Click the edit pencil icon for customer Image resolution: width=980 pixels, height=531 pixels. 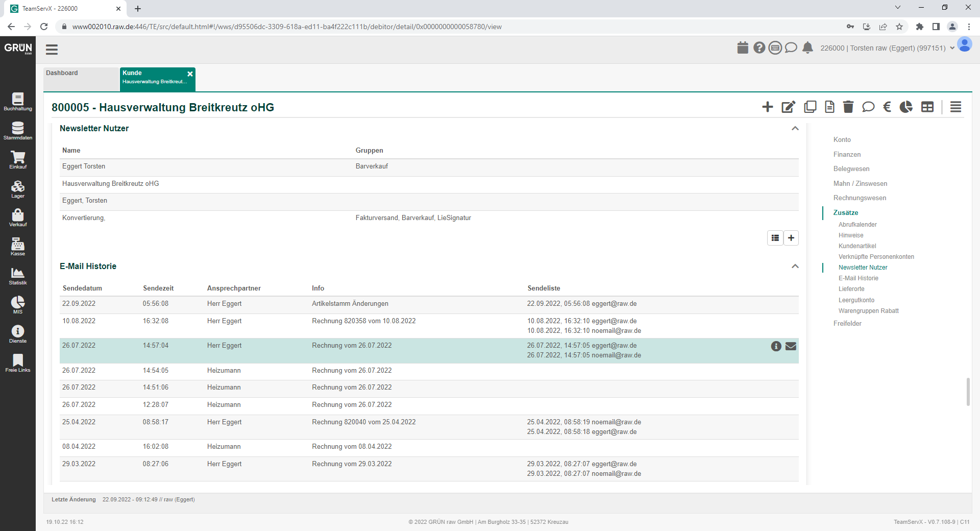788,107
